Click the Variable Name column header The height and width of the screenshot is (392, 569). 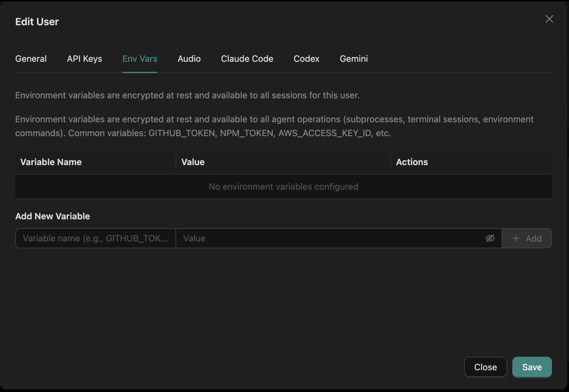click(x=50, y=162)
